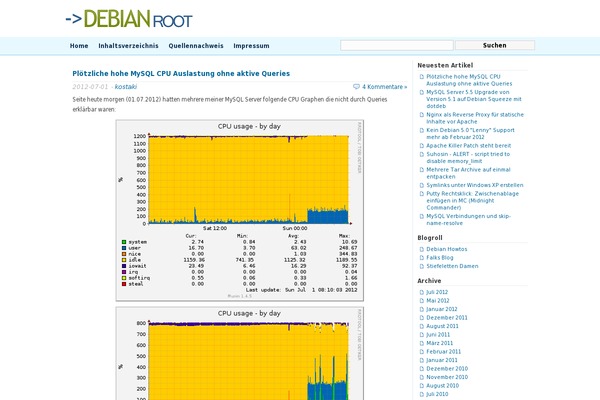Image resolution: width=600 pixels, height=400 pixels.
Task: Open Januar 2011 archive
Action: [442, 360]
